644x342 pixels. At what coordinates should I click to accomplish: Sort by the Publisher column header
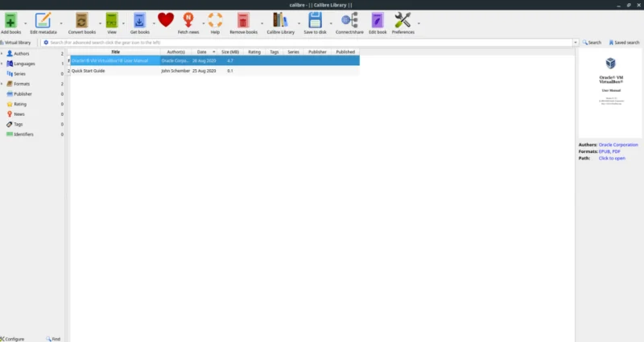coord(317,52)
